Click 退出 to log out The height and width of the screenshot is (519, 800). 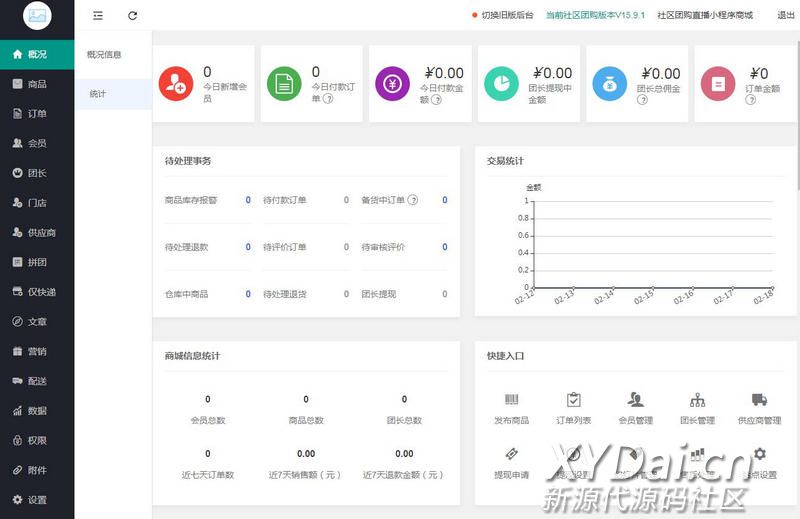pos(785,15)
